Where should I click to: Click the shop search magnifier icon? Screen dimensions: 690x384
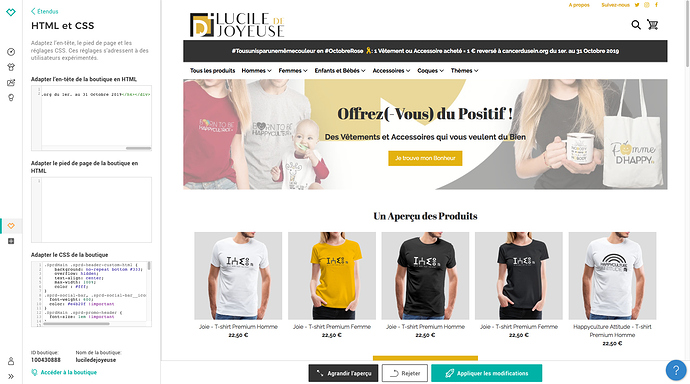pyautogui.click(x=636, y=25)
